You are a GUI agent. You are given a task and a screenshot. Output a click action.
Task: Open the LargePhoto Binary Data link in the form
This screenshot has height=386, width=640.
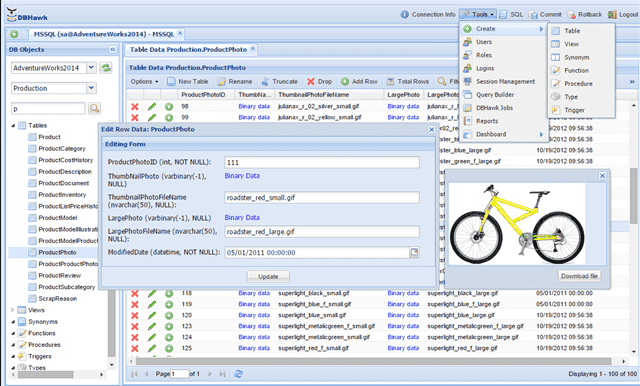point(242,217)
